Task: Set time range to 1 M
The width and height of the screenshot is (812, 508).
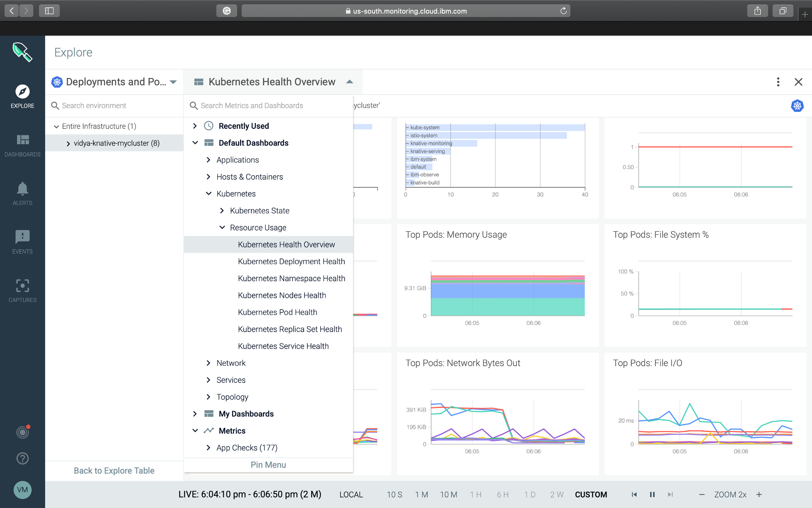Action: point(421,495)
